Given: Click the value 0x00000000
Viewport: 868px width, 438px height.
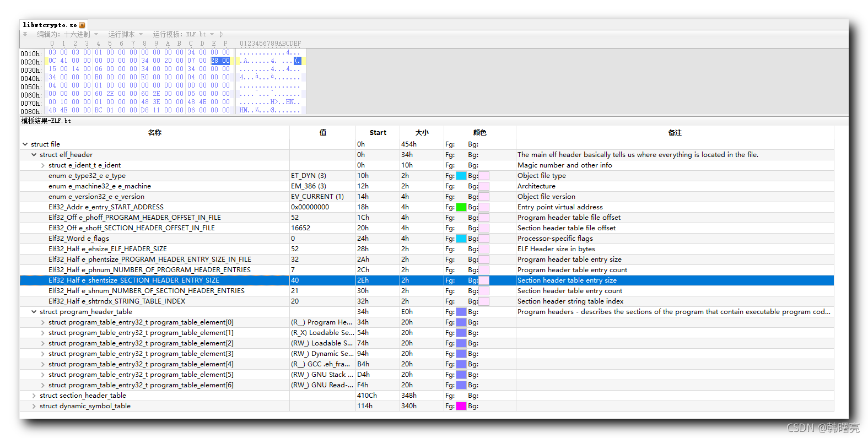Looking at the screenshot, I should tap(310, 207).
